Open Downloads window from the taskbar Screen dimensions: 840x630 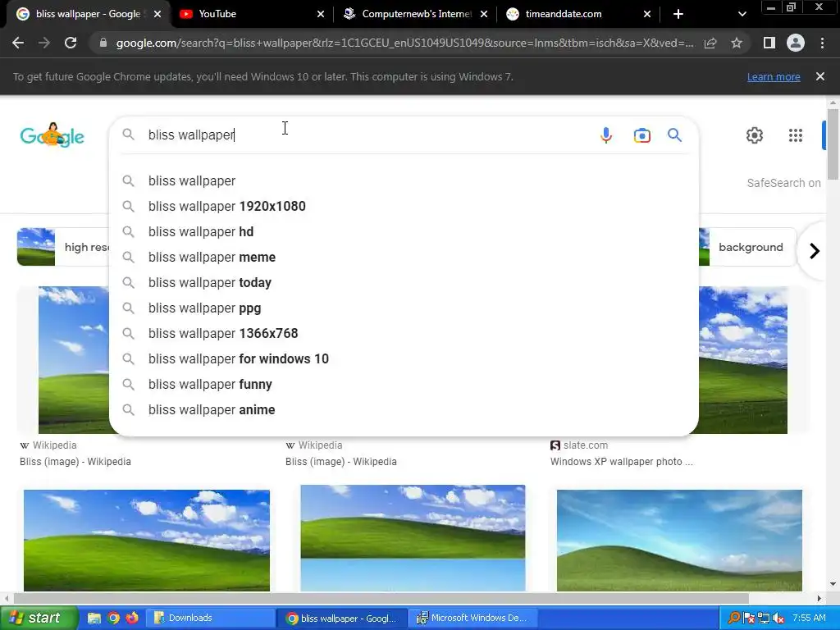point(212,618)
